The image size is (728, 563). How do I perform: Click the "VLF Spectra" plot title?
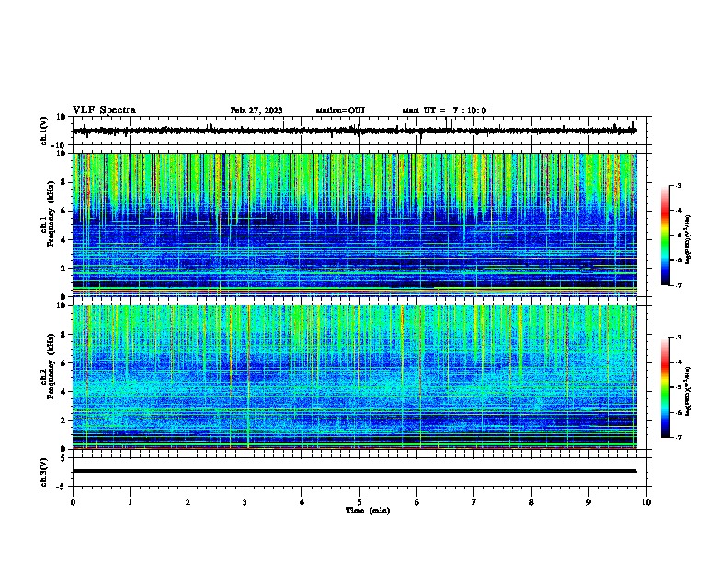(x=104, y=110)
